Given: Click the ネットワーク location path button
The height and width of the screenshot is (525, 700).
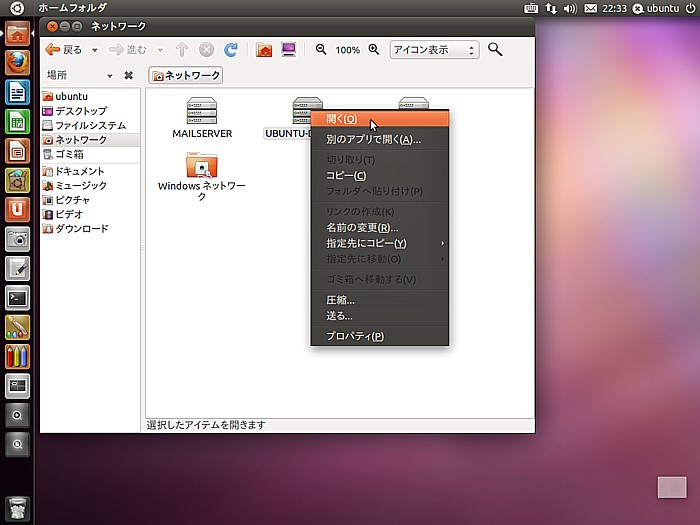Looking at the screenshot, I should [186, 75].
